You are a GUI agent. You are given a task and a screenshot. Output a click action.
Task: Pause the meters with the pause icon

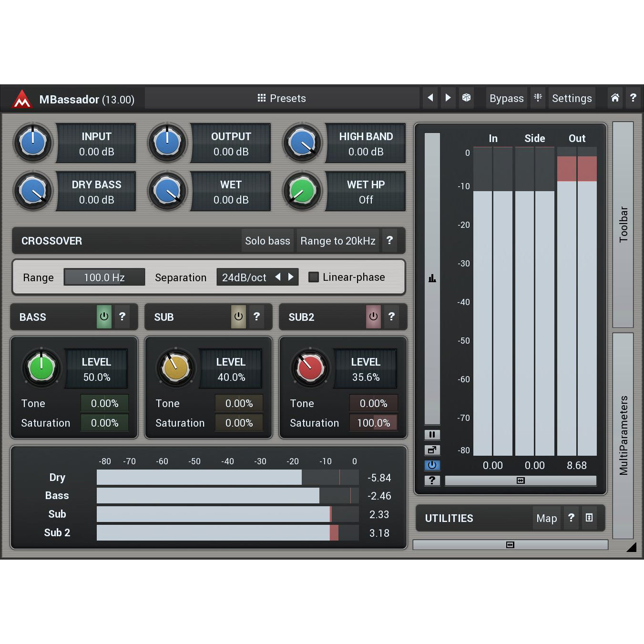pyautogui.click(x=432, y=434)
